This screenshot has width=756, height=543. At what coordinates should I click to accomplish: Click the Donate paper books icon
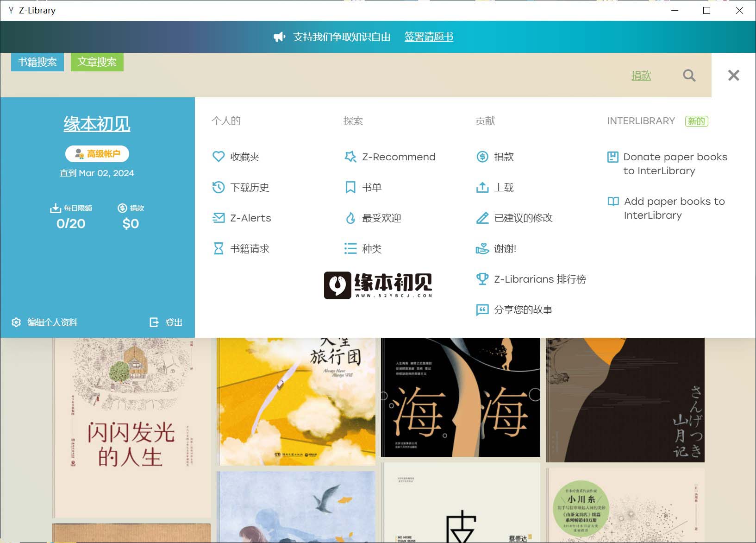(613, 157)
